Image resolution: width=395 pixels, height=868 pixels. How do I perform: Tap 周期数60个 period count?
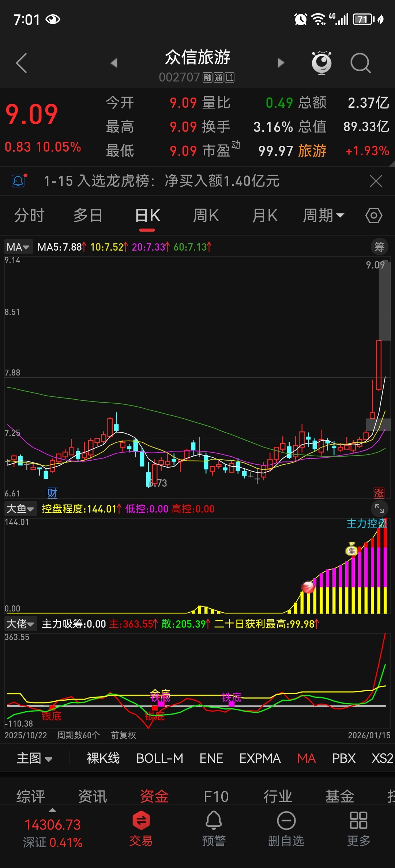(78, 735)
